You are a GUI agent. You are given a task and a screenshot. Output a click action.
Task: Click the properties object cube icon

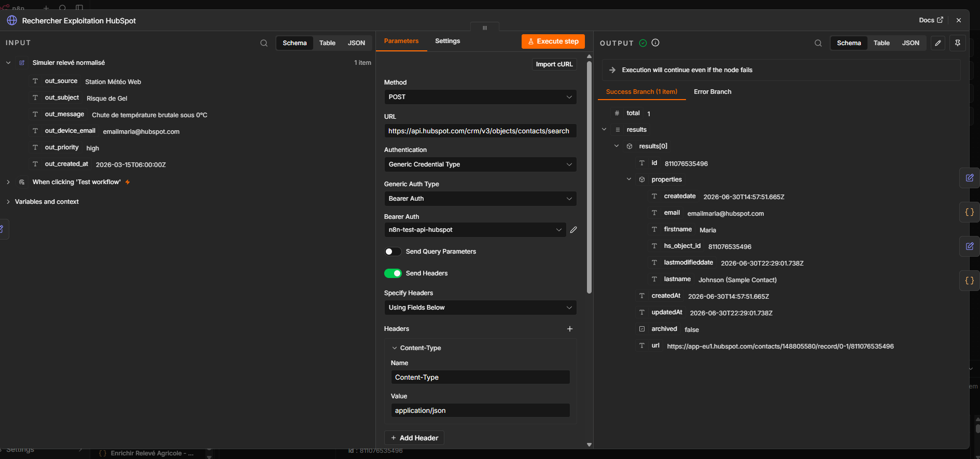click(642, 179)
